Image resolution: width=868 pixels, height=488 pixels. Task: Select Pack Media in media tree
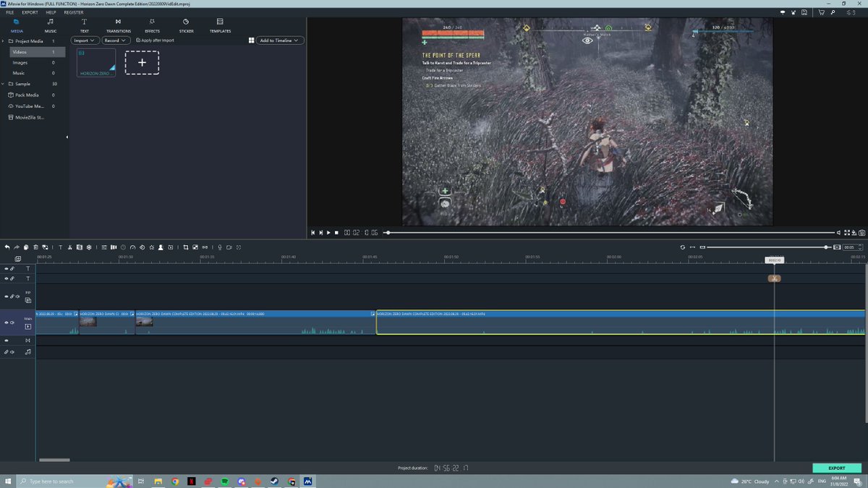27,95
